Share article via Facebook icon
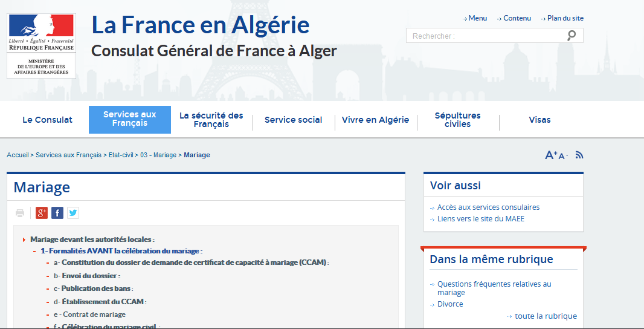The image size is (644, 329). [57, 213]
